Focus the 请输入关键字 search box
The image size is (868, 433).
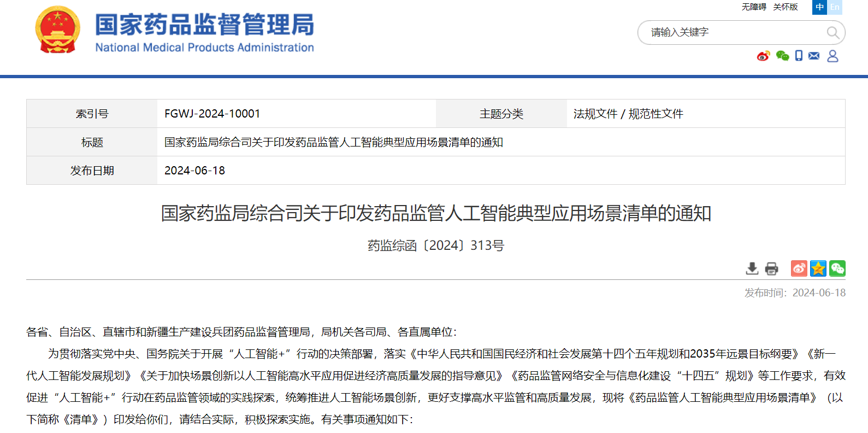(x=732, y=33)
